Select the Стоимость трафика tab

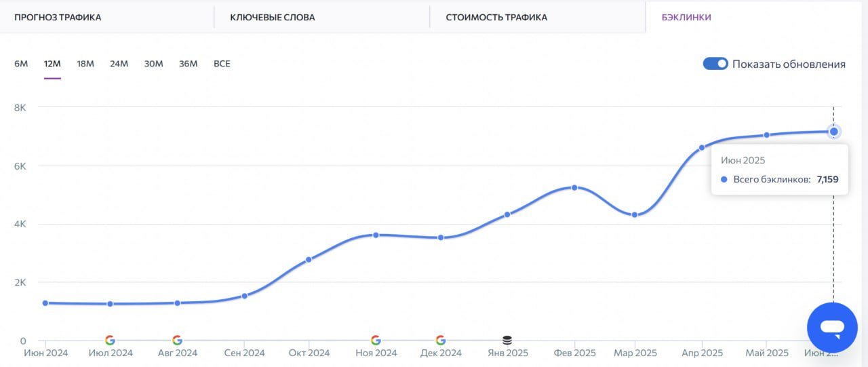tap(496, 18)
